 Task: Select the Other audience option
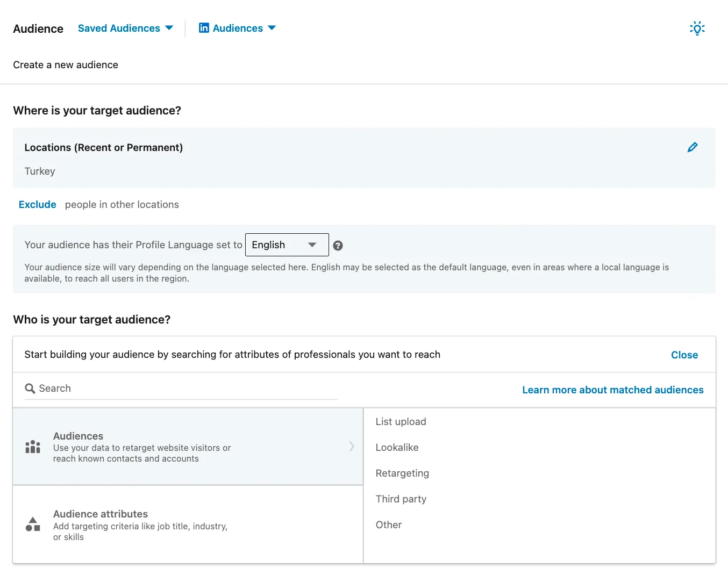point(388,525)
